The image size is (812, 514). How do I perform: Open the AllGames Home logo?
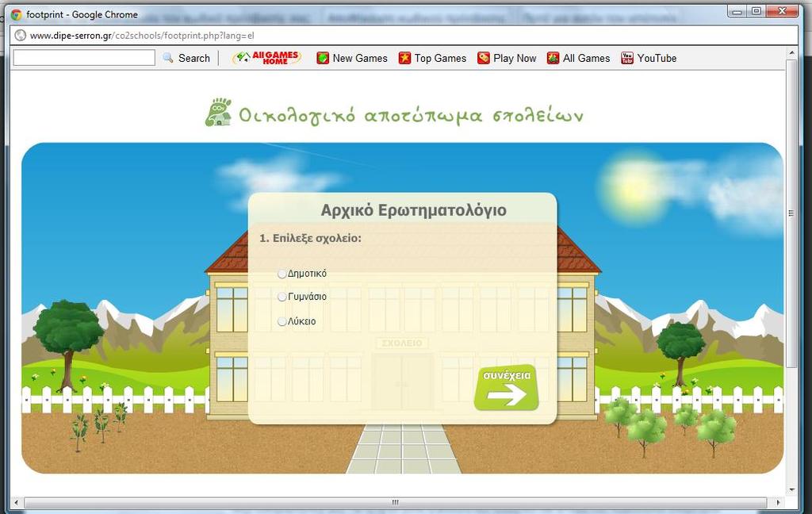pyautogui.click(x=266, y=58)
